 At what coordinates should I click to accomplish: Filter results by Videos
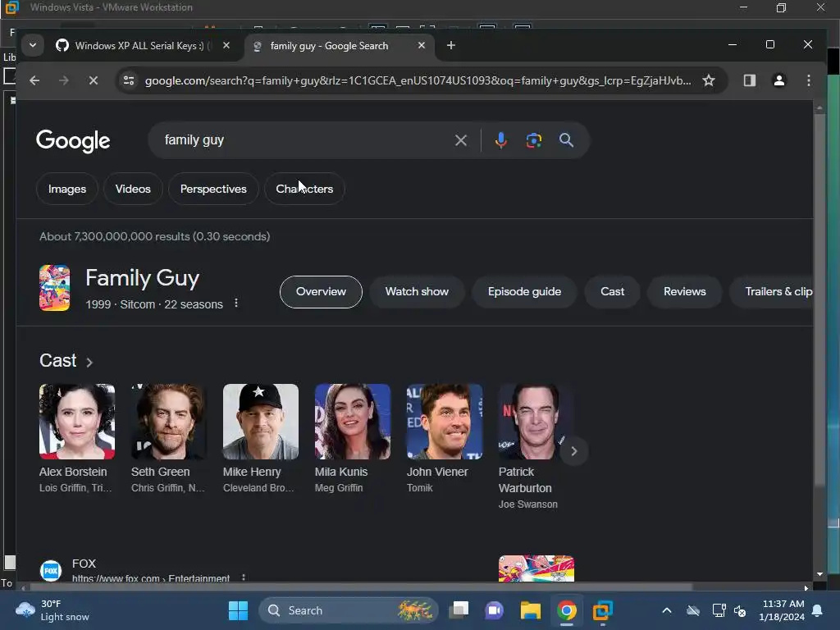click(x=133, y=189)
